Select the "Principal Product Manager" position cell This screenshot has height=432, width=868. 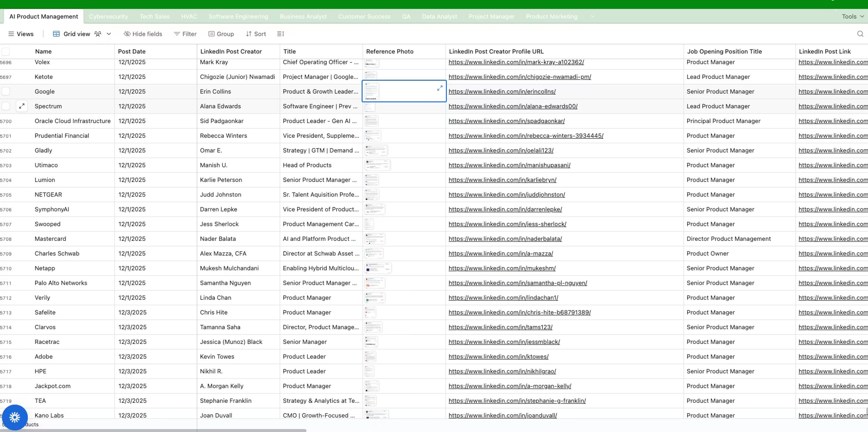pos(739,121)
